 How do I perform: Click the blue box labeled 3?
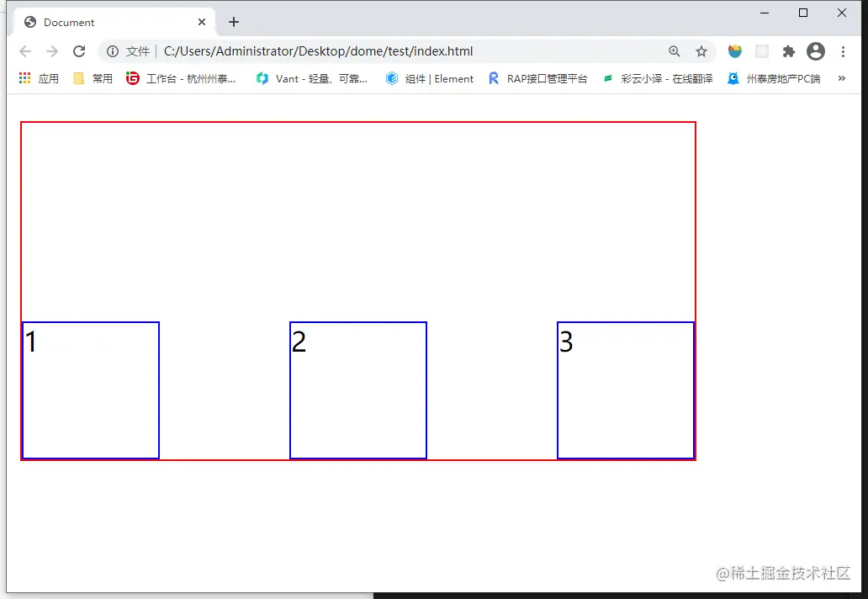tap(626, 390)
